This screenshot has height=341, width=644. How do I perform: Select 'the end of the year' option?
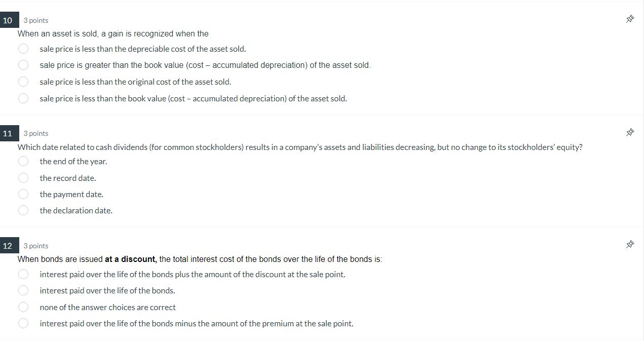(23, 161)
